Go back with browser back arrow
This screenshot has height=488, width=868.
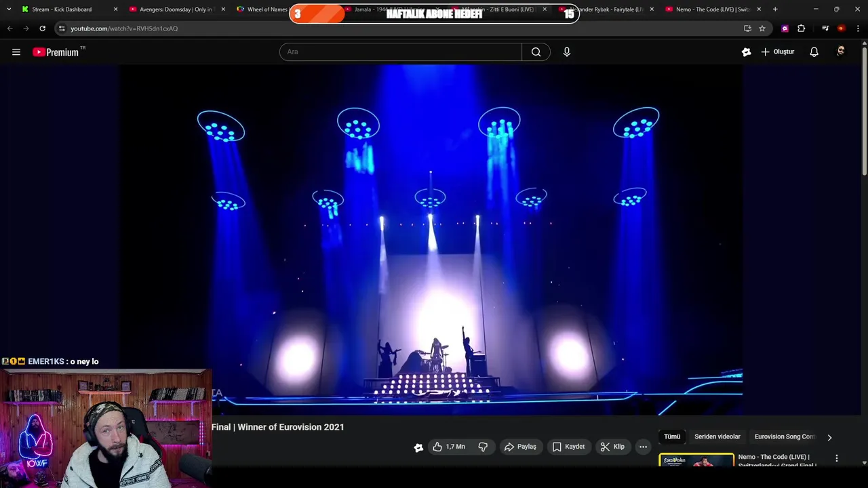tap(9, 28)
